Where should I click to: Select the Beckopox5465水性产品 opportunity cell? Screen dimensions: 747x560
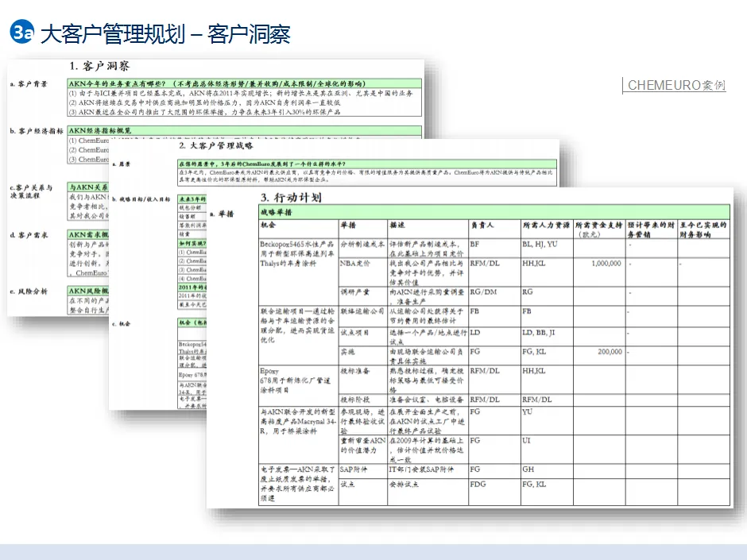[x=298, y=272]
